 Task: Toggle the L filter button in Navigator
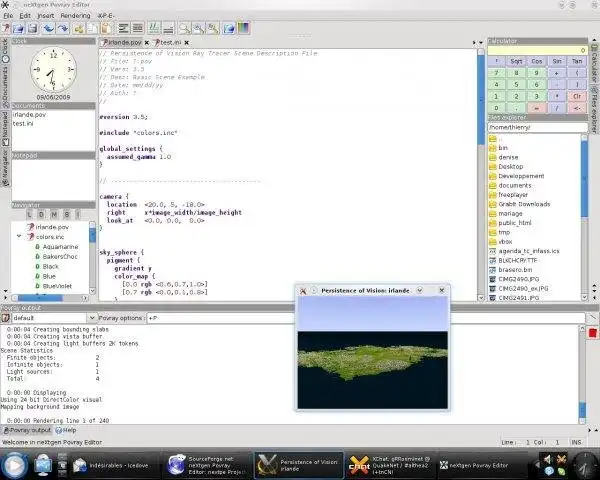(x=28, y=214)
